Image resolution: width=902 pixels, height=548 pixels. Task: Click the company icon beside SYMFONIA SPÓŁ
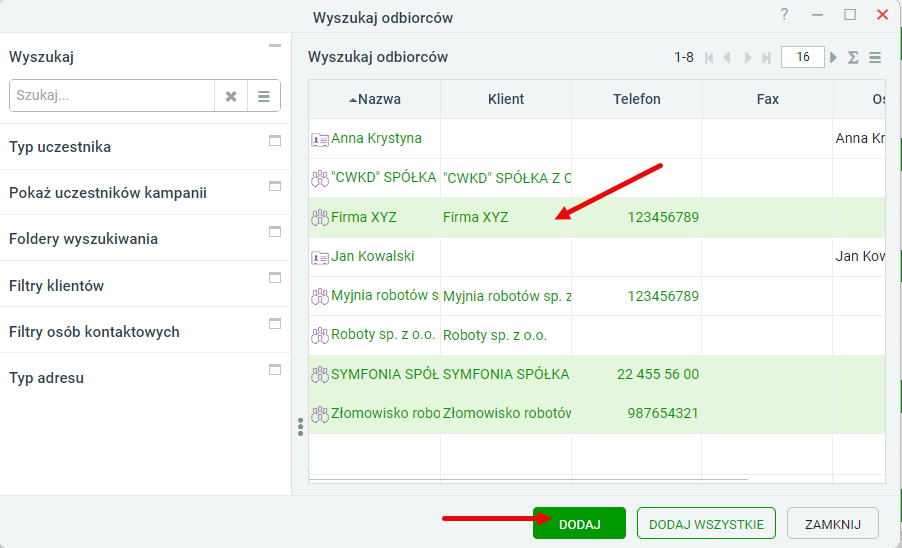320,375
